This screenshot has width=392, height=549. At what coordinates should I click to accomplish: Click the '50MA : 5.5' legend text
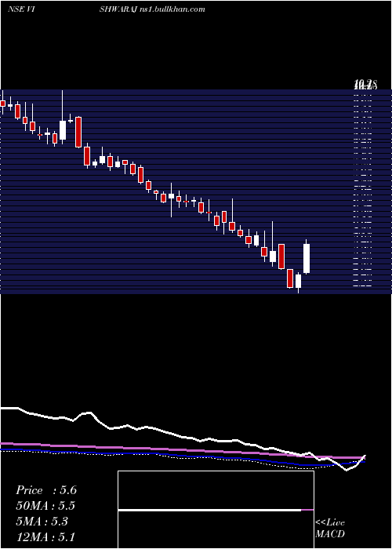pyautogui.click(x=45, y=506)
